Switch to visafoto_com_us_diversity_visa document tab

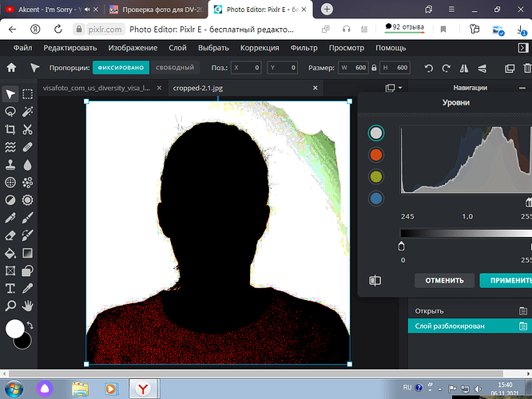97,88
